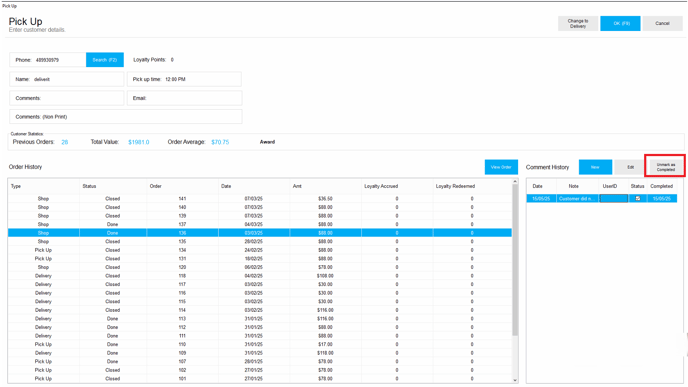Image resolution: width=688 pixels, height=387 pixels.
Task: Edit the selected comment
Action: (x=631, y=167)
